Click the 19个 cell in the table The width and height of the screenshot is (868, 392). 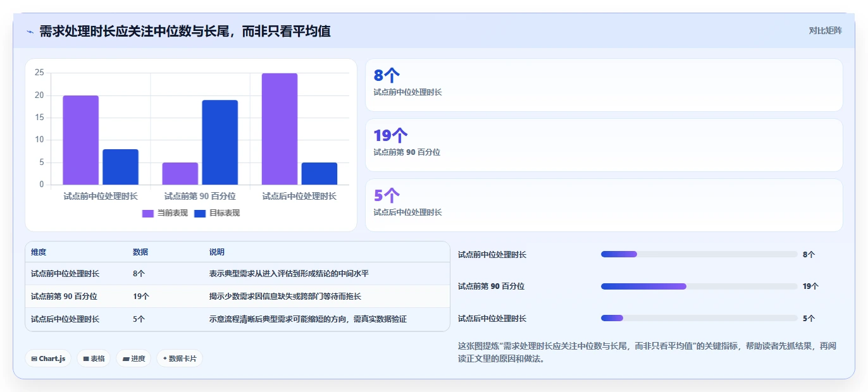pos(141,297)
